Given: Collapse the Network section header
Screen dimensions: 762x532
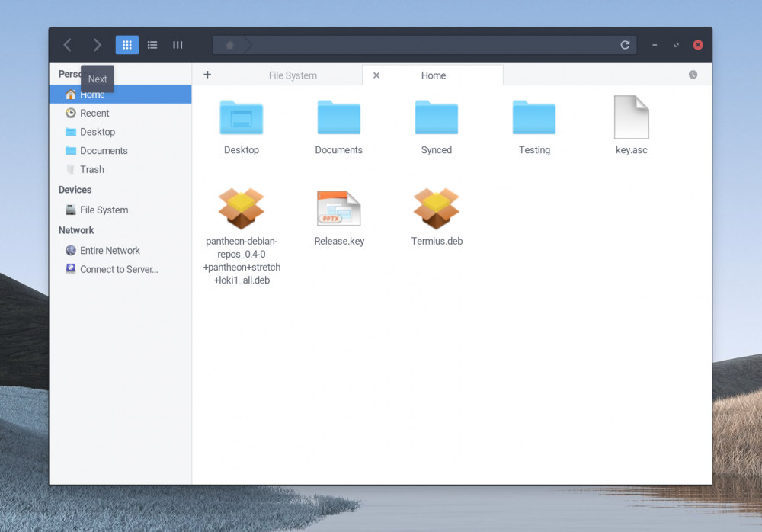Looking at the screenshot, I should [76, 230].
